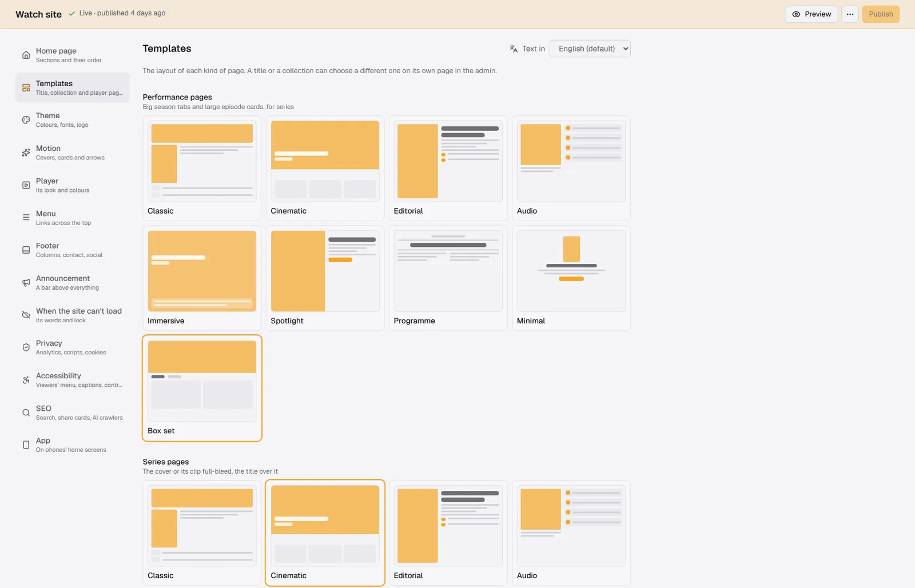Viewport: 915px width, 588px height.
Task: Click 'Live · published 4 days ago' status
Action: [122, 13]
